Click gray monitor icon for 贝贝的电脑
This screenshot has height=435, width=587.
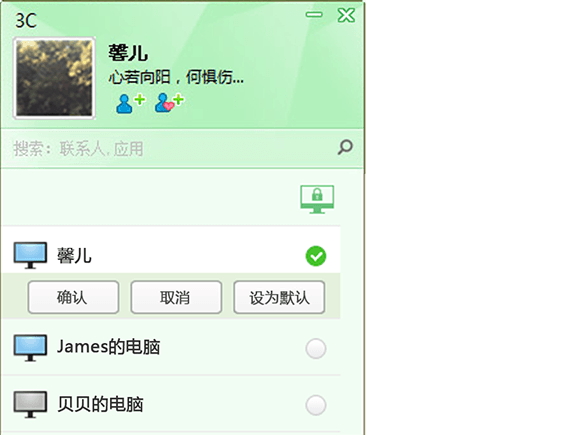pos(30,404)
